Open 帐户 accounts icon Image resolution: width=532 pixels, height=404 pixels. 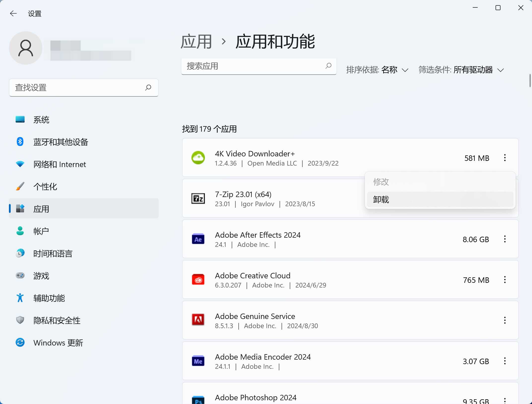click(20, 231)
